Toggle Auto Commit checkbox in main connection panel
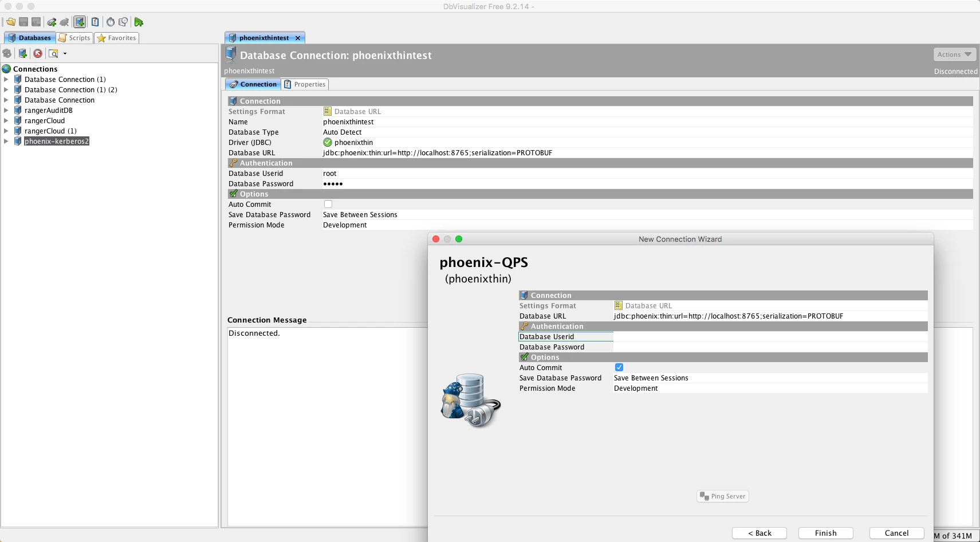Screen dimensions: 980x542 pyautogui.click(x=328, y=204)
